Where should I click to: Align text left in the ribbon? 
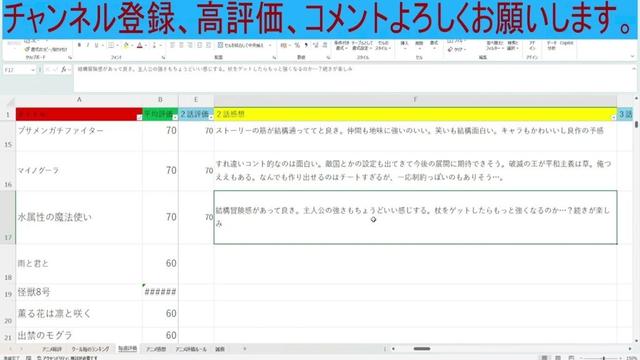172,45
